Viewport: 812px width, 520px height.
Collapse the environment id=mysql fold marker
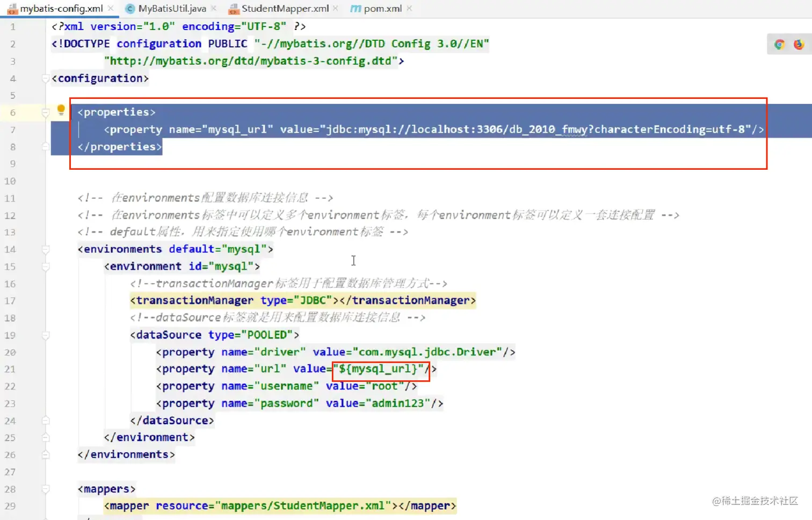click(46, 266)
